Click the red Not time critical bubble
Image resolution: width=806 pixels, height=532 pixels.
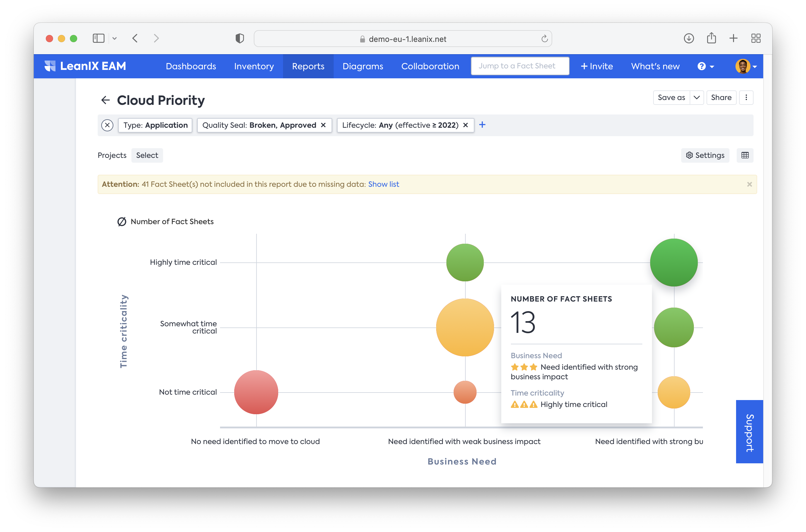[x=256, y=392]
